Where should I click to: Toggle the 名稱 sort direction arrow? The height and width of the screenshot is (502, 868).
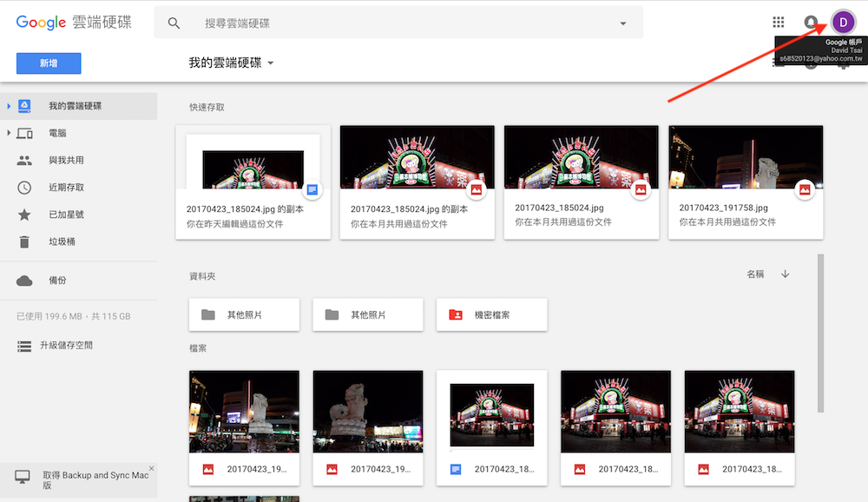(785, 273)
